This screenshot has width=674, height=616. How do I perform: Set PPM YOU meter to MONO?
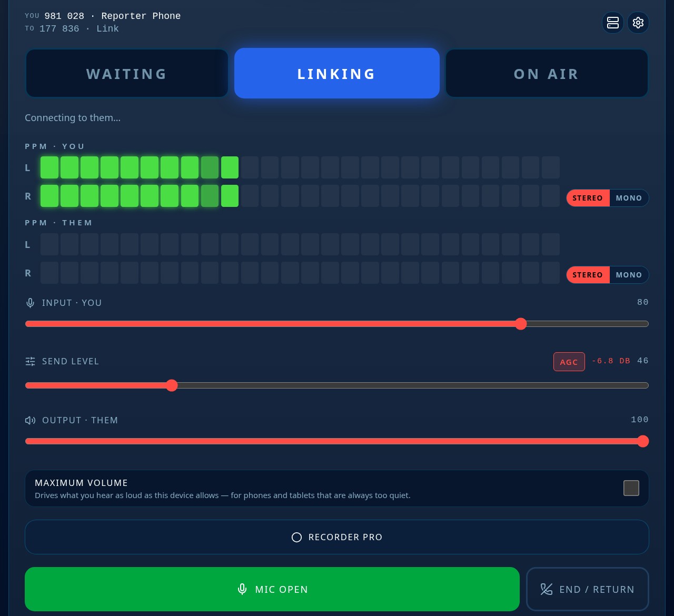(629, 198)
